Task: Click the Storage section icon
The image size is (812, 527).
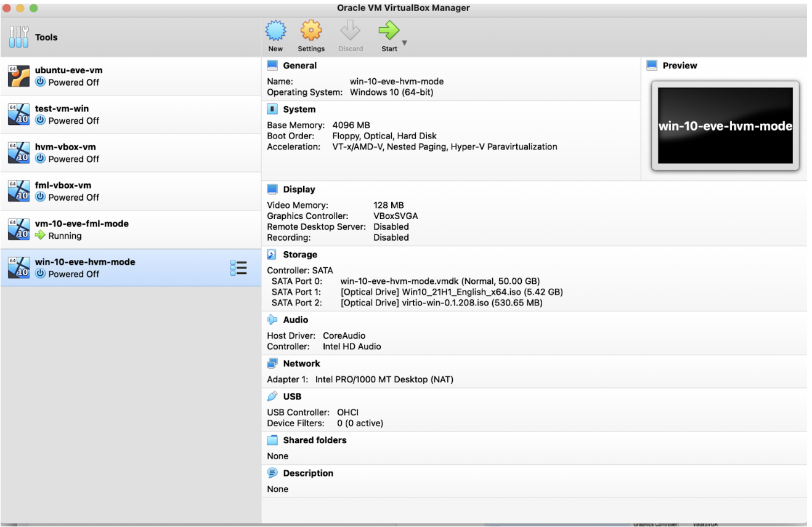Action: pyautogui.click(x=271, y=254)
